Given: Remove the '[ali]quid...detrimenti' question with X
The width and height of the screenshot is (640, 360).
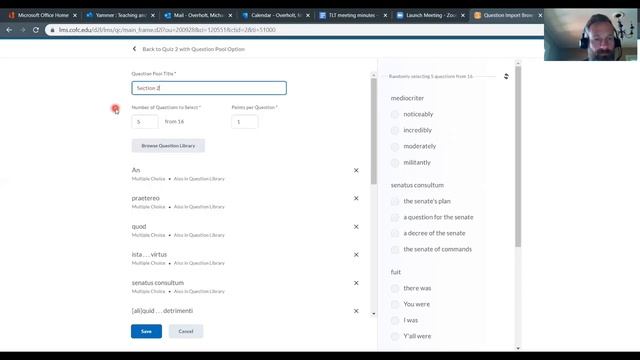Looking at the screenshot, I should pyautogui.click(x=356, y=311).
